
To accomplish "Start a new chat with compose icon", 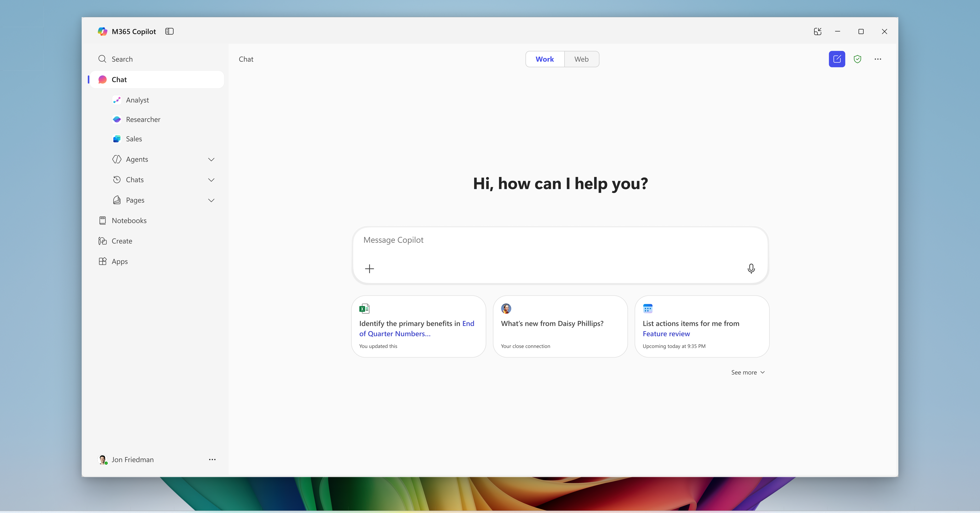I will [x=837, y=59].
